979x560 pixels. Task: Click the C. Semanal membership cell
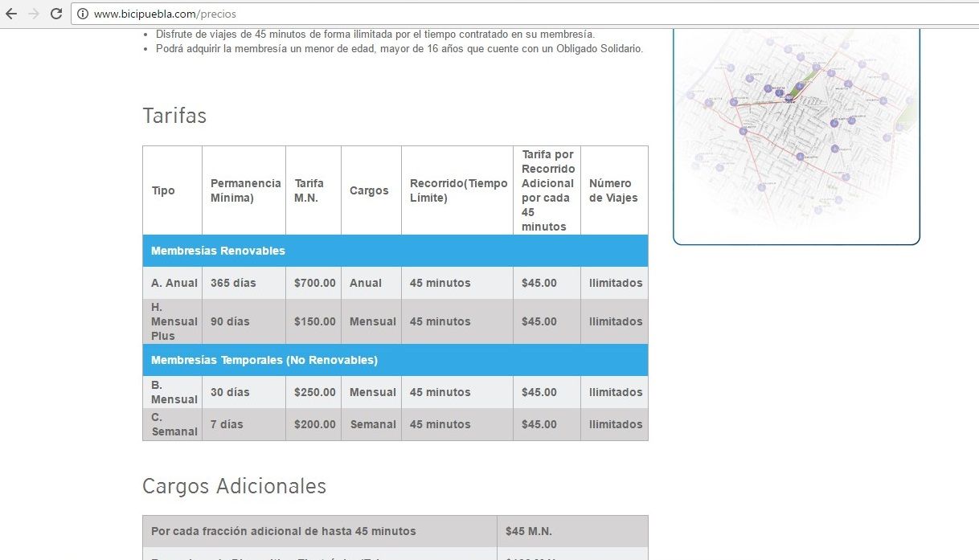pyautogui.click(x=173, y=424)
